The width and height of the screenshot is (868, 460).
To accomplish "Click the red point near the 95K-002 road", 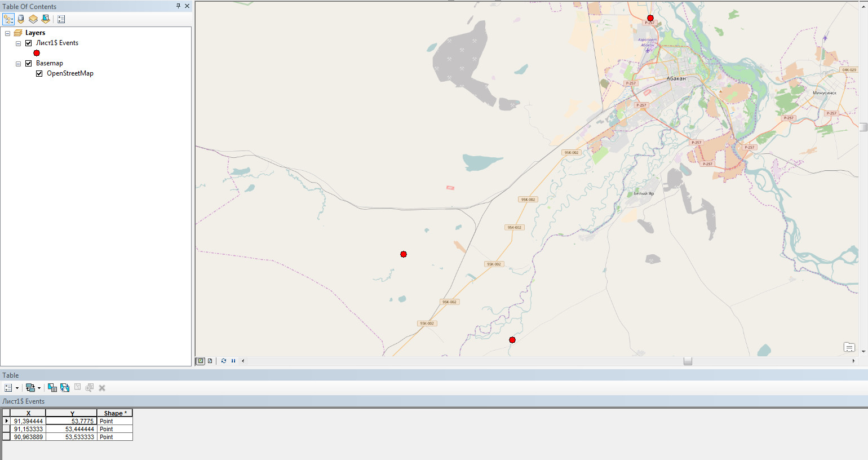I will click(x=404, y=254).
